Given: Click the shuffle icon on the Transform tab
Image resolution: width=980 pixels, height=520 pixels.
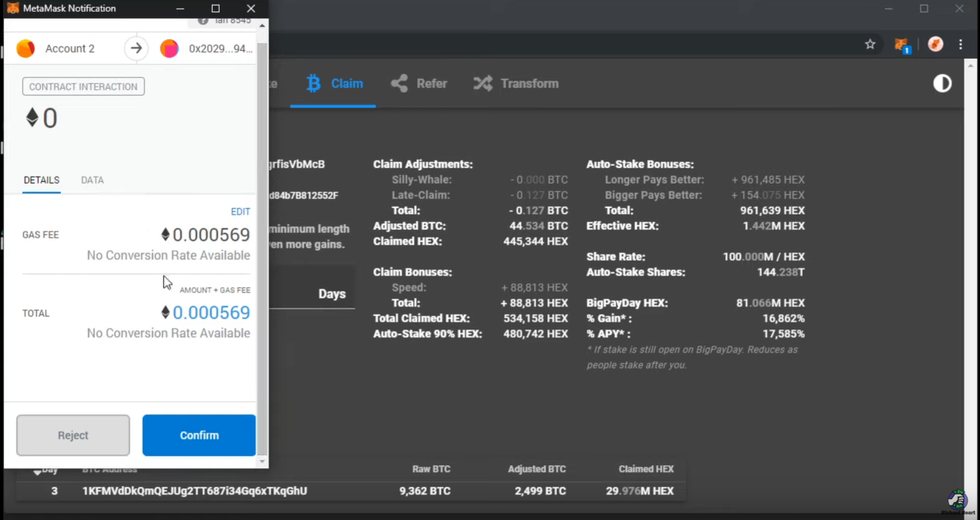Looking at the screenshot, I should coord(483,83).
